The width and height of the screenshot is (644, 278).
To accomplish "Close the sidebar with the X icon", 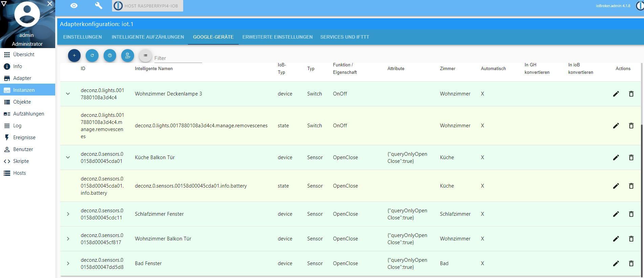I will click(50, 4).
